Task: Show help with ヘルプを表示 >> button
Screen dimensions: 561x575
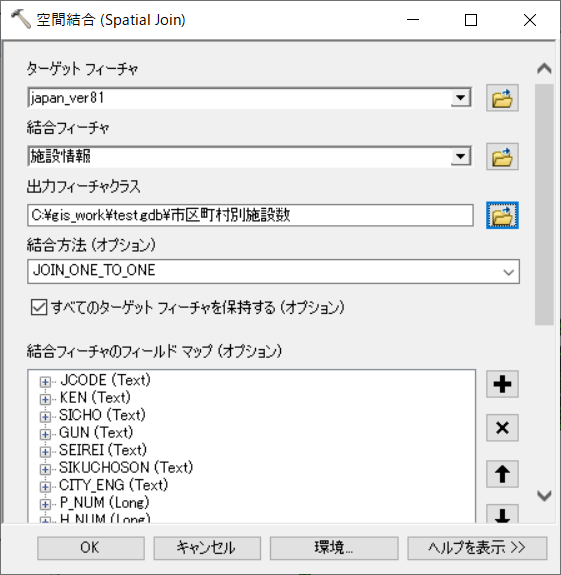Action: tap(477, 548)
